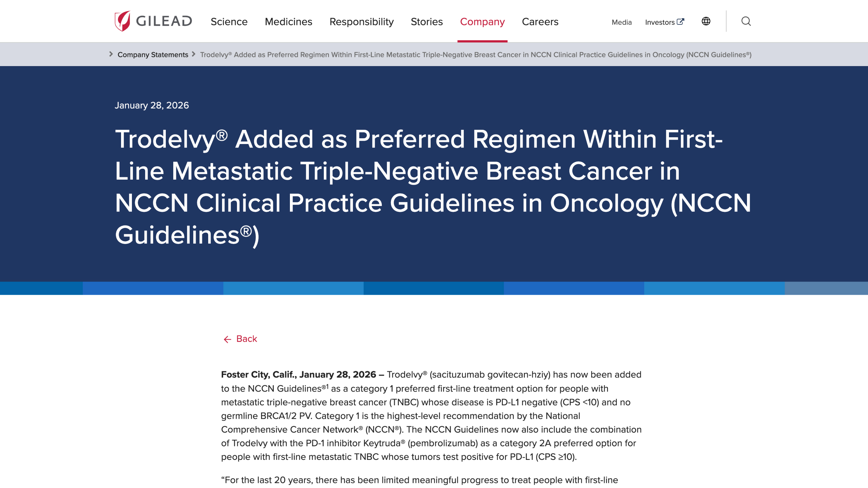The height and width of the screenshot is (488, 868).
Task: Open the Investors link
Action: [x=659, y=22]
